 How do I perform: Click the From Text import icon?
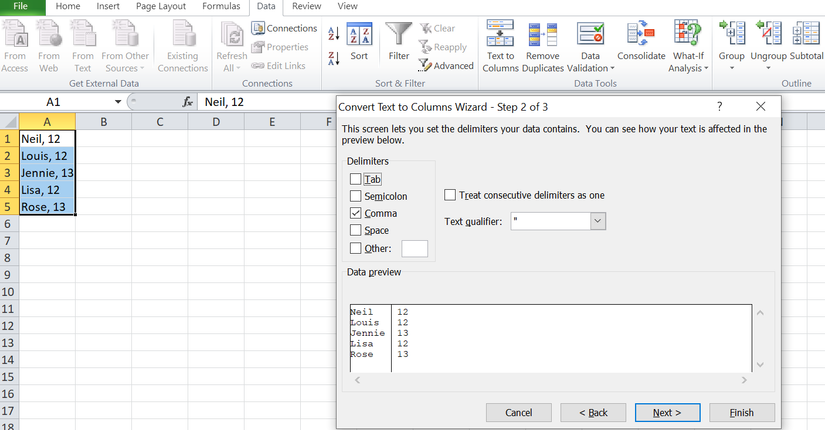tap(83, 34)
